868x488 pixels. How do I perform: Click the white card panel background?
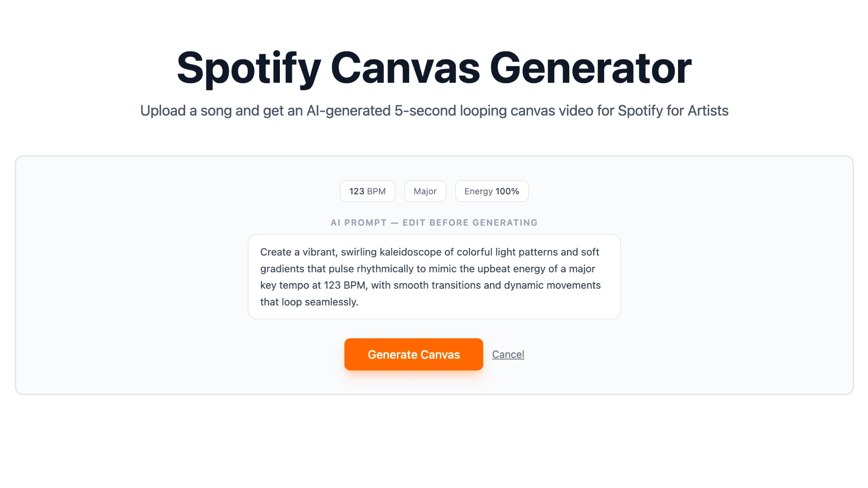click(136, 271)
